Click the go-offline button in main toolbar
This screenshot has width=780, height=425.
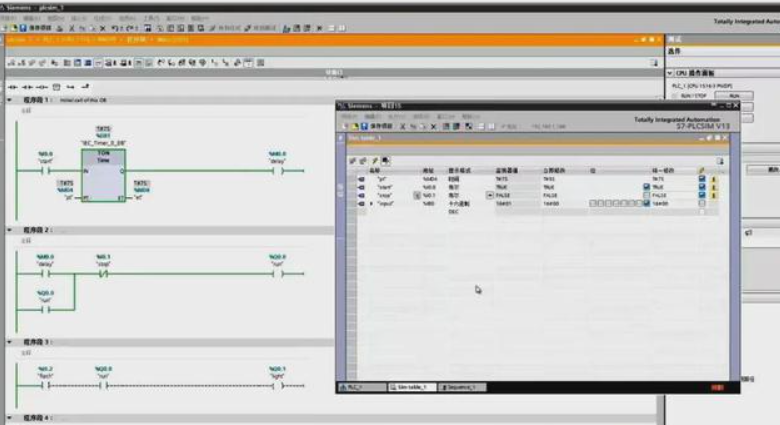pyautogui.click(x=261, y=28)
